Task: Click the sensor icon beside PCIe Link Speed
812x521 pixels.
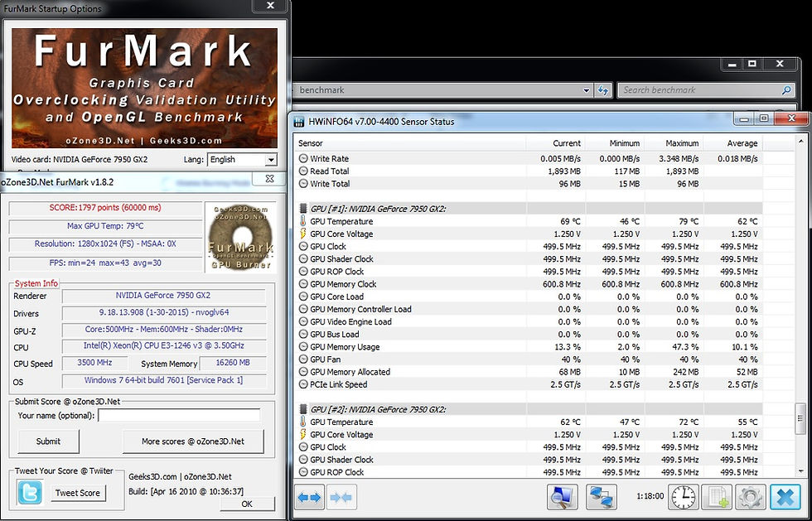Action: coord(303,384)
